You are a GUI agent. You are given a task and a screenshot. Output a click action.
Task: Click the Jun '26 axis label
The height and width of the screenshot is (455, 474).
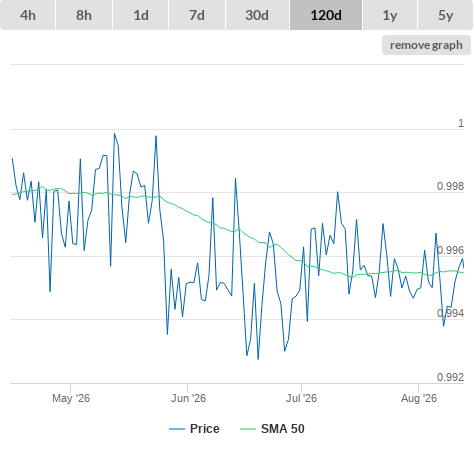188,398
